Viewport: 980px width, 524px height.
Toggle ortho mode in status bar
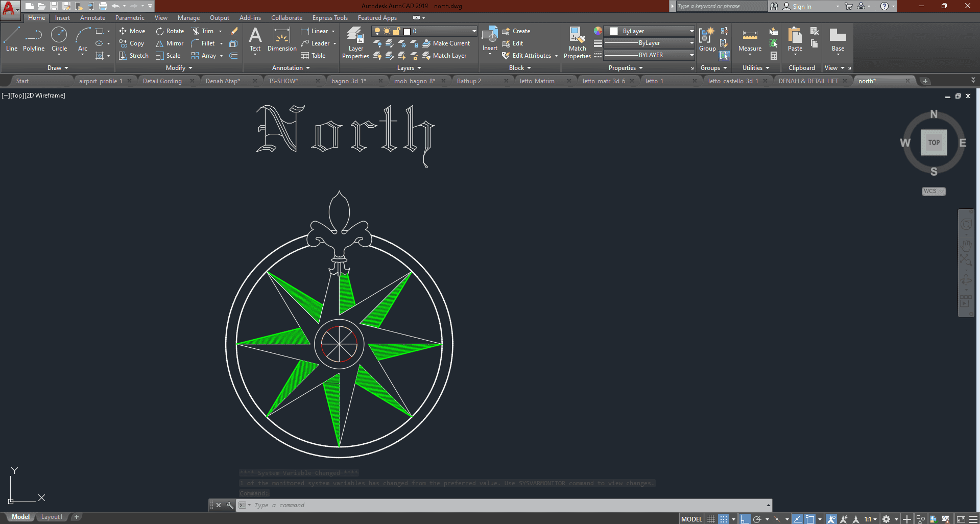click(745, 519)
